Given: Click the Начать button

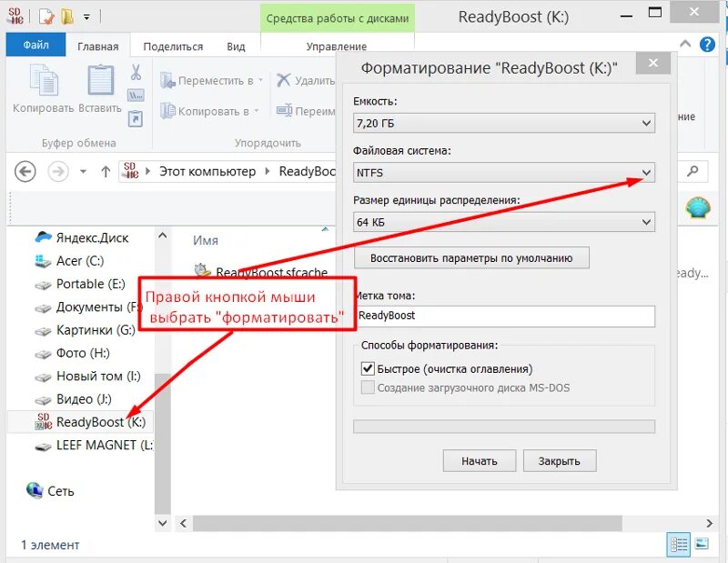Looking at the screenshot, I should [x=480, y=461].
